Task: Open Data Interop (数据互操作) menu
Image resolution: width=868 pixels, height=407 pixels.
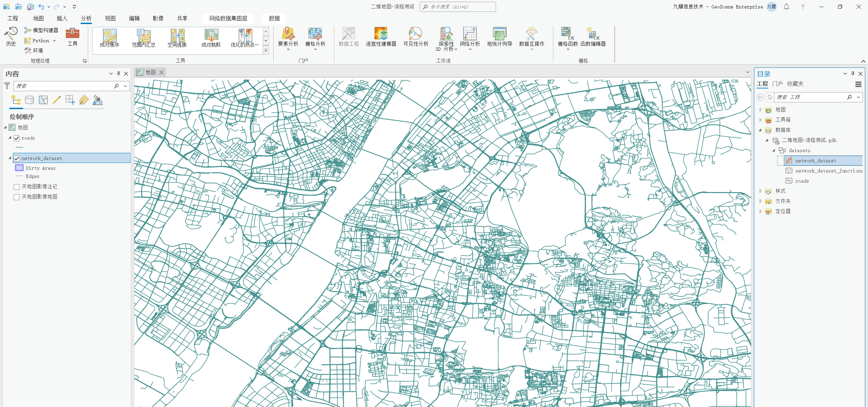Action: [532, 39]
